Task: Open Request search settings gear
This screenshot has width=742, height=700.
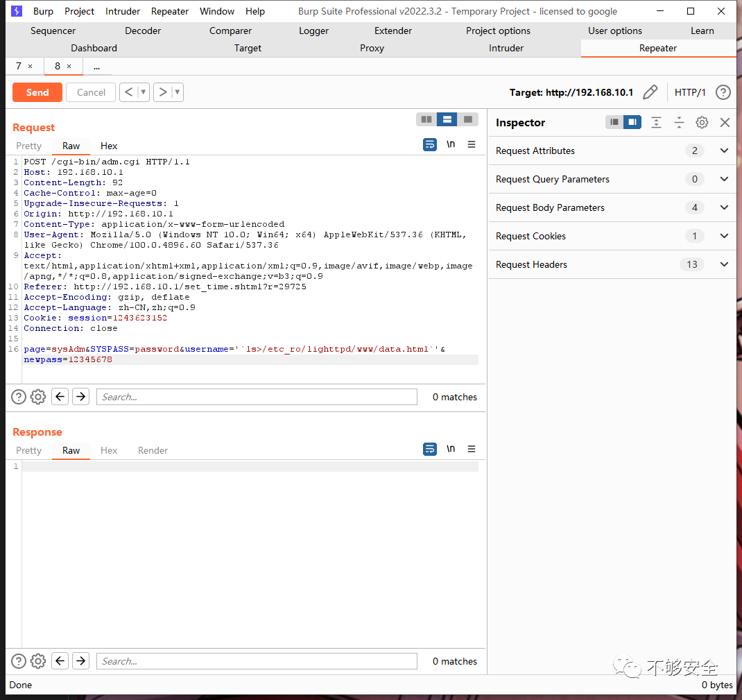Action: [x=38, y=397]
